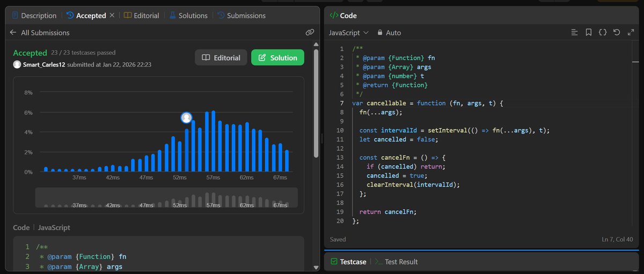Click the curly braces icon
Image resolution: width=644 pixels, height=274 pixels.
click(603, 32)
